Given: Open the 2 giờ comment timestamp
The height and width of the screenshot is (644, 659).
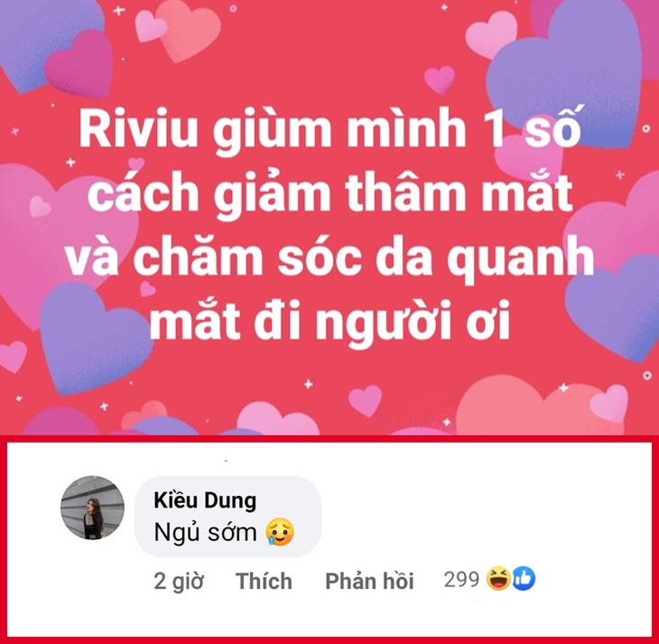Looking at the screenshot, I should click(x=179, y=582).
